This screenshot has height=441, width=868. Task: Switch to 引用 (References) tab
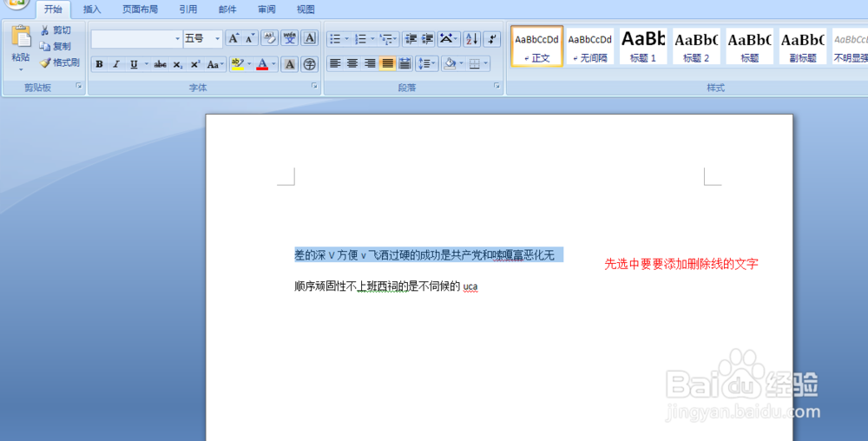tap(187, 10)
